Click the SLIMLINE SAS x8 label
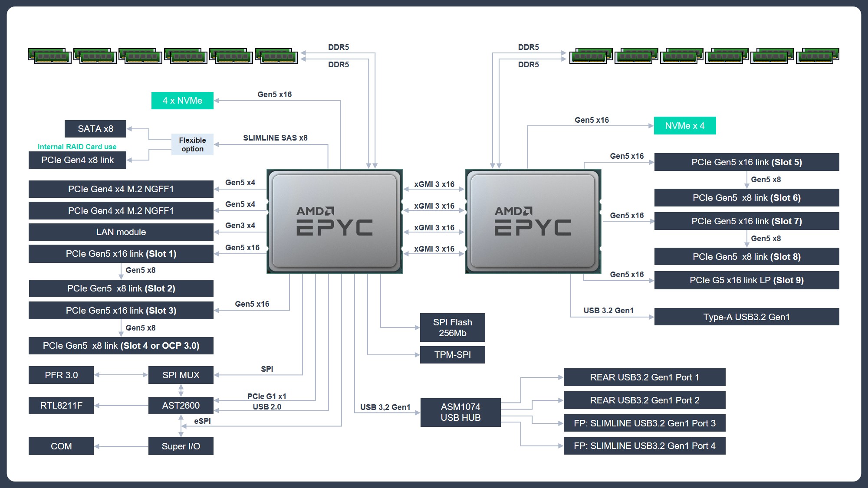The height and width of the screenshot is (488, 868). 275,138
